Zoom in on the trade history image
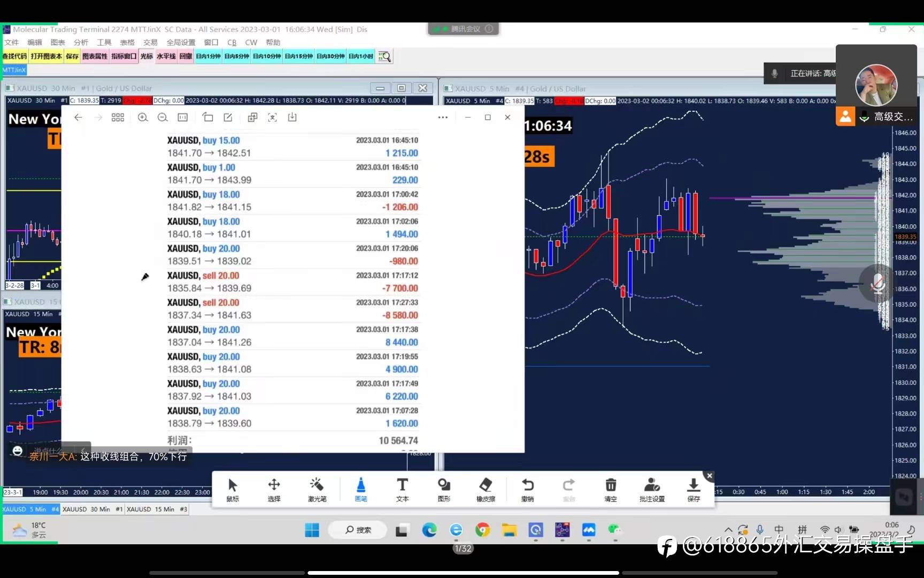 click(x=143, y=117)
